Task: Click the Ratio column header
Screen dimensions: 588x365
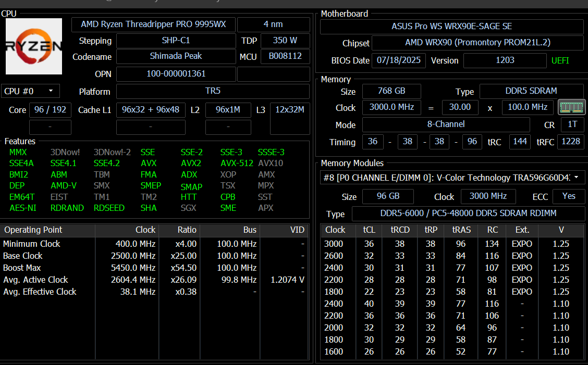Action: pyautogui.click(x=179, y=230)
